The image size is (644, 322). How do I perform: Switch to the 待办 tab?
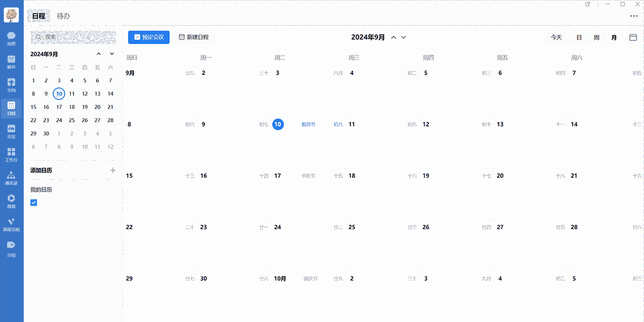point(63,16)
